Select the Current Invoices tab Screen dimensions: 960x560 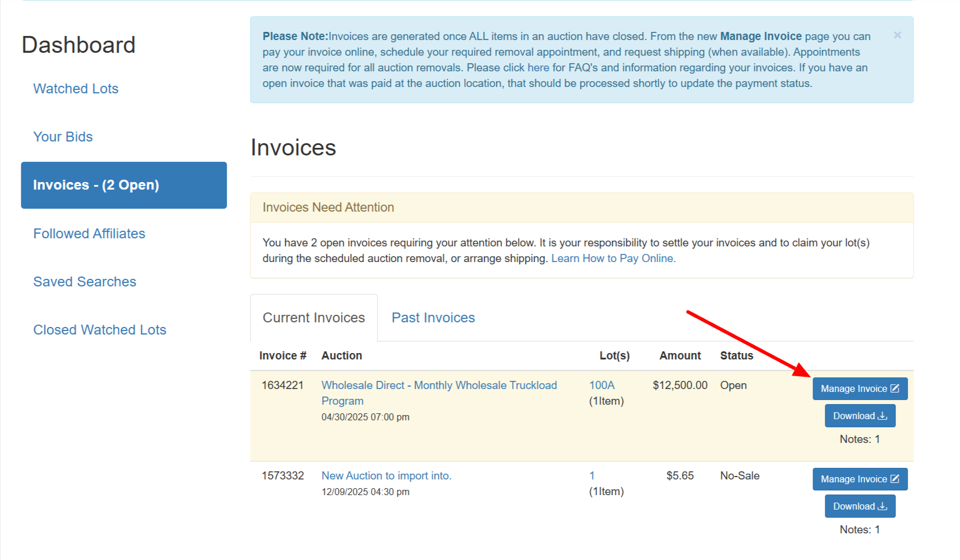pos(313,318)
